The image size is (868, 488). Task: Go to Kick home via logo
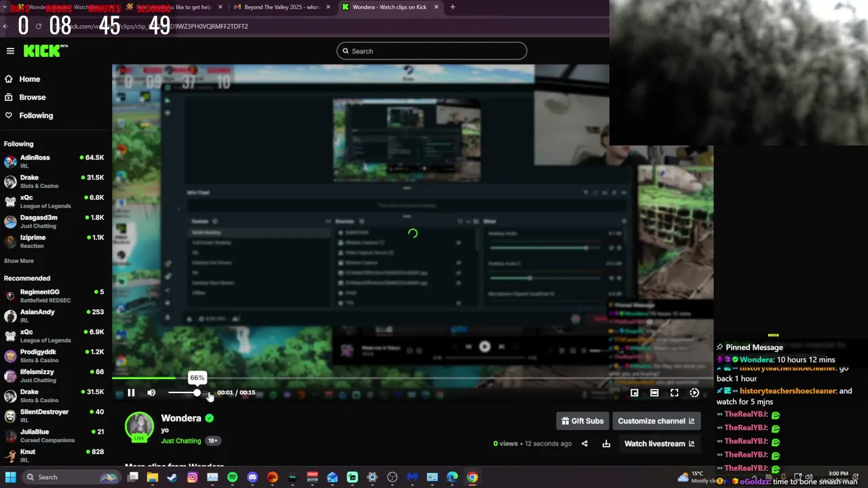[x=45, y=51]
